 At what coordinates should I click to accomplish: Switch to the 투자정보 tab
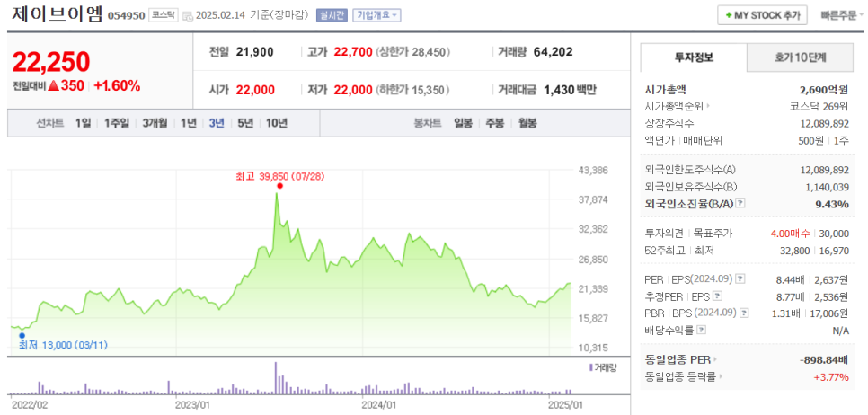694,57
